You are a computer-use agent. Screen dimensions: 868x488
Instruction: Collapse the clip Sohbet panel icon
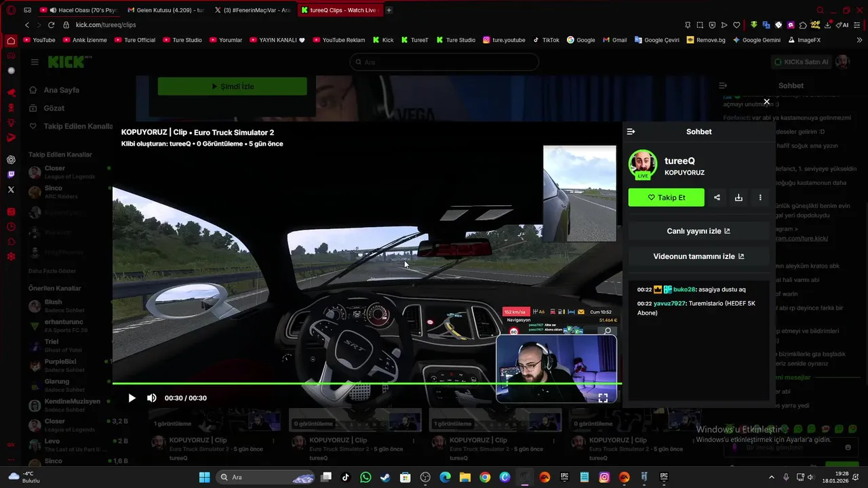[631, 131]
